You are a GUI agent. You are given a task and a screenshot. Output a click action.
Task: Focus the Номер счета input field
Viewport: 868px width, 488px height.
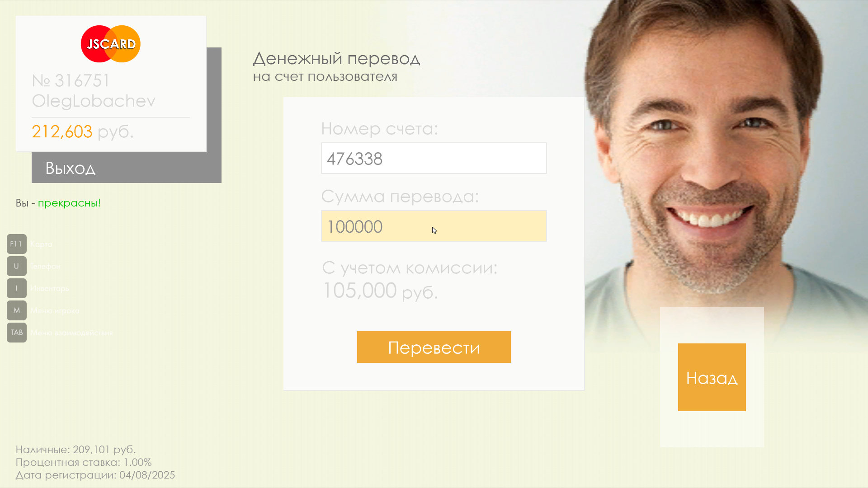tap(434, 158)
